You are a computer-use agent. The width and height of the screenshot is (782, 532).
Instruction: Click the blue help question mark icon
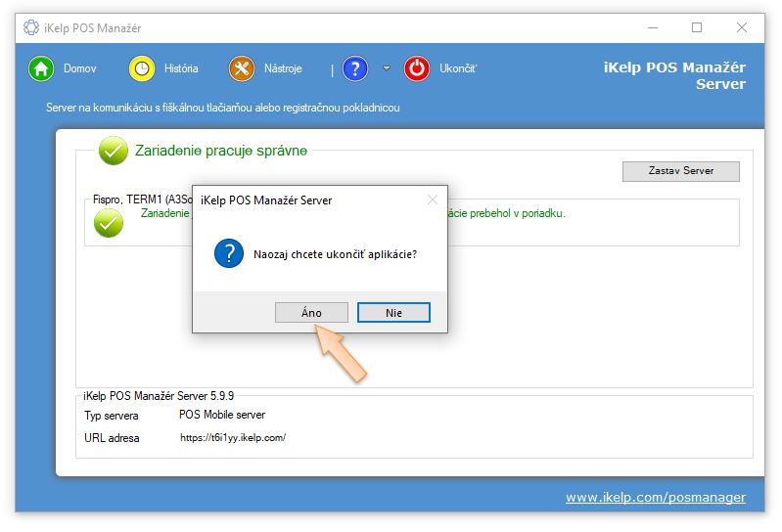(x=355, y=68)
